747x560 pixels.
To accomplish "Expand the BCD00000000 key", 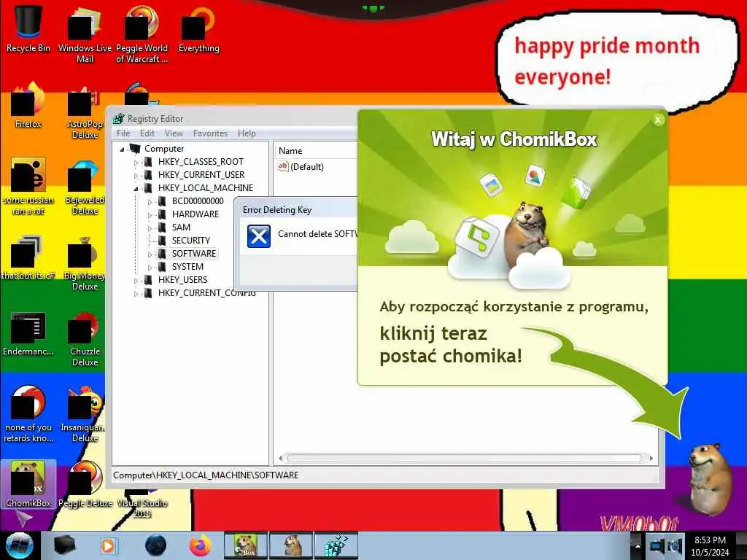I will [x=150, y=202].
